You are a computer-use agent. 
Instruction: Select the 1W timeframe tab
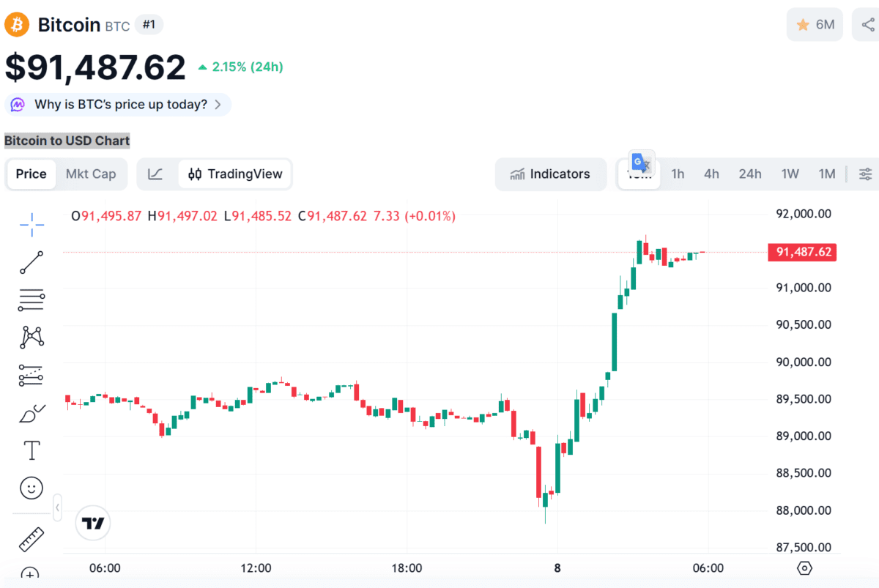(x=790, y=174)
